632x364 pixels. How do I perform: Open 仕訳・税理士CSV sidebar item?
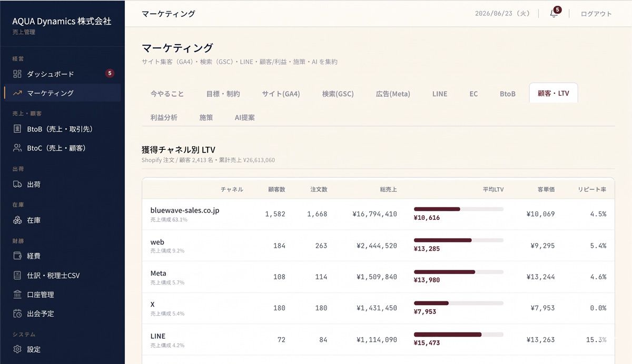pyautogui.click(x=62, y=276)
